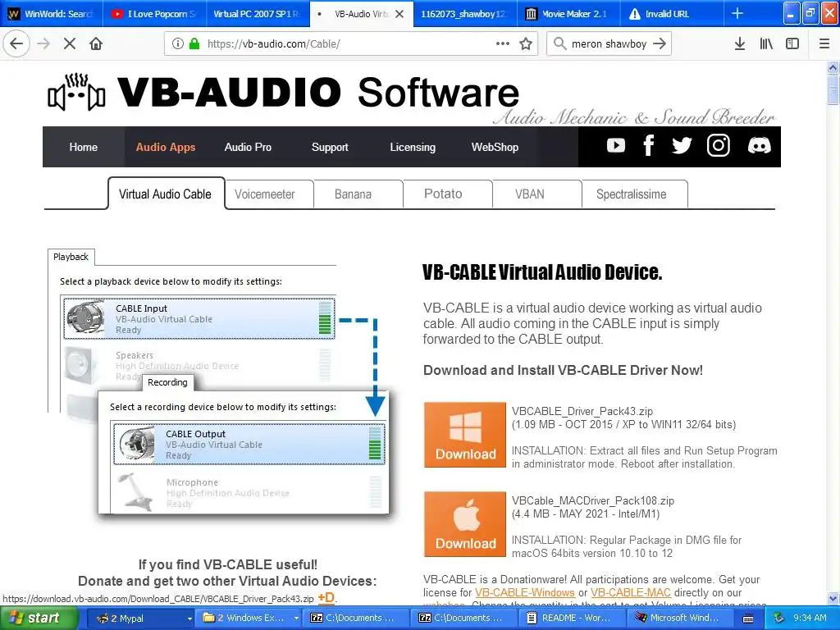Open VB-Audio YouTube channel icon

pos(616,146)
